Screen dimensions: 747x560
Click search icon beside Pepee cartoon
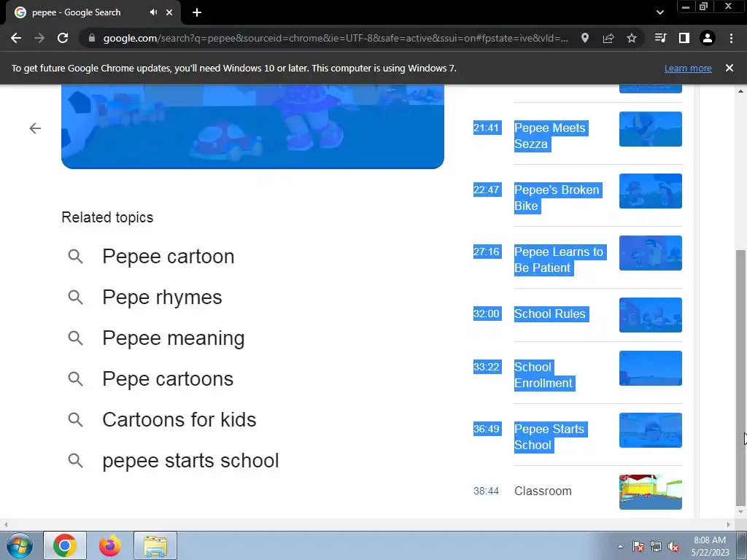click(x=75, y=256)
